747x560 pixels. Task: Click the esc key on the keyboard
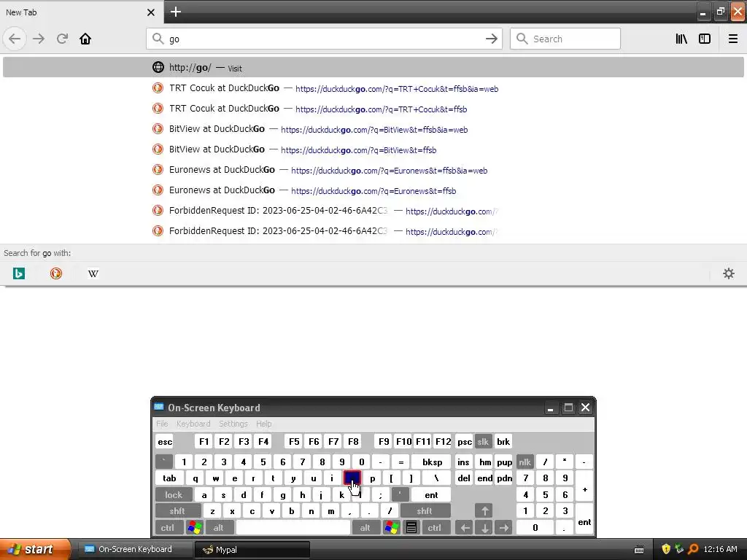(165, 441)
